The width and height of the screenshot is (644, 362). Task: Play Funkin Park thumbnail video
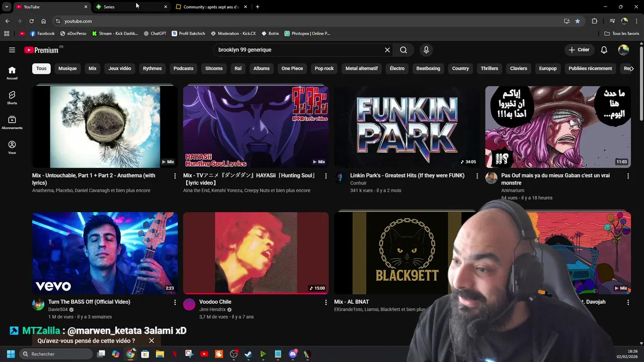pos(407,126)
